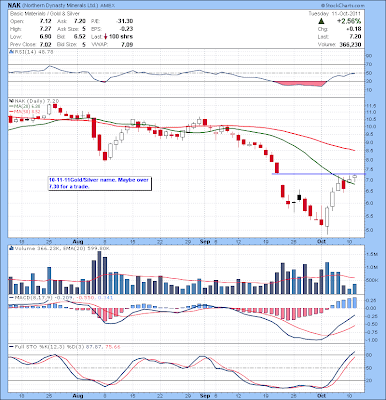386x400 pixels.
Task: Click the Sep label under the price chart
Action: point(204,241)
